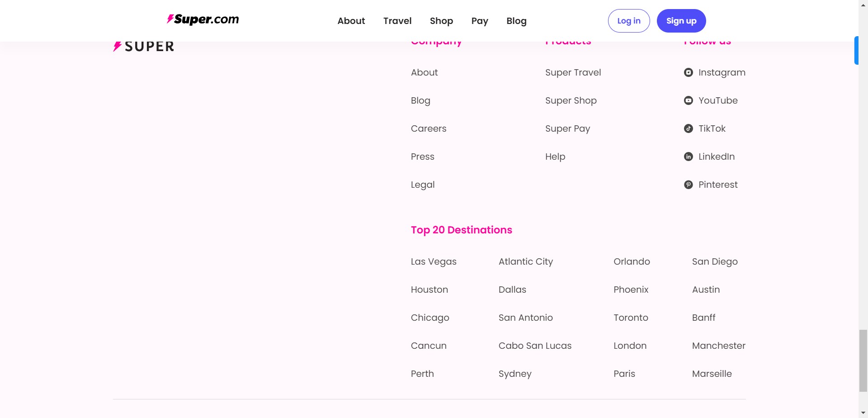Click the Super.com header logo

pyautogui.click(x=203, y=19)
